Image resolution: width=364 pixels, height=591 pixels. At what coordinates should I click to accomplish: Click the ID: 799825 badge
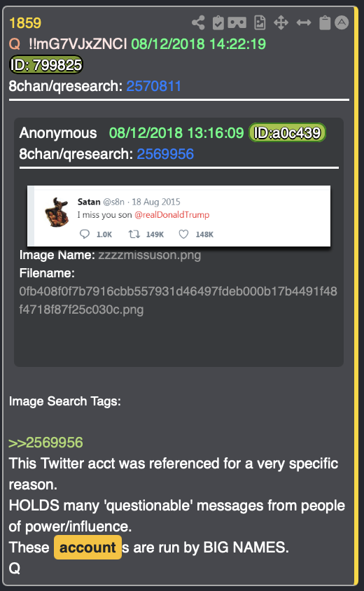tap(46, 65)
